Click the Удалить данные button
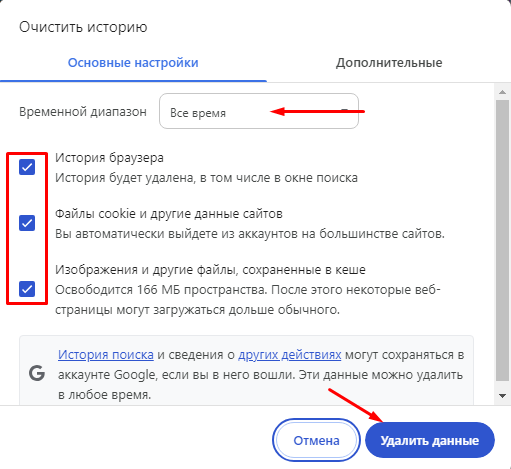The width and height of the screenshot is (511, 469). tap(430, 440)
